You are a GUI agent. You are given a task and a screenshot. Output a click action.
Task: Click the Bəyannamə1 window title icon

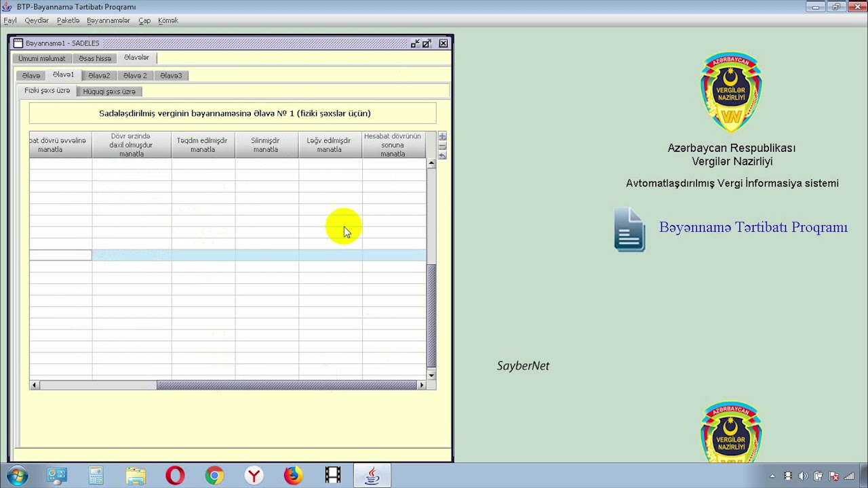18,43
